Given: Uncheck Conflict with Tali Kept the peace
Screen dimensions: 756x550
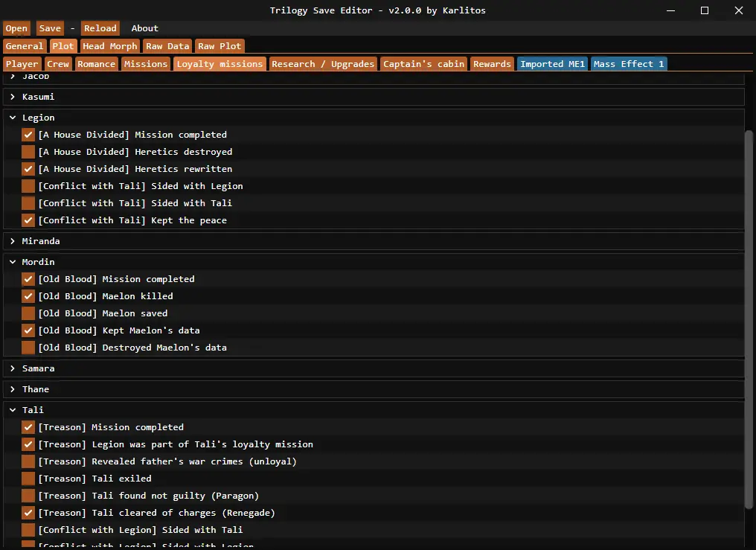Looking at the screenshot, I should pos(28,220).
